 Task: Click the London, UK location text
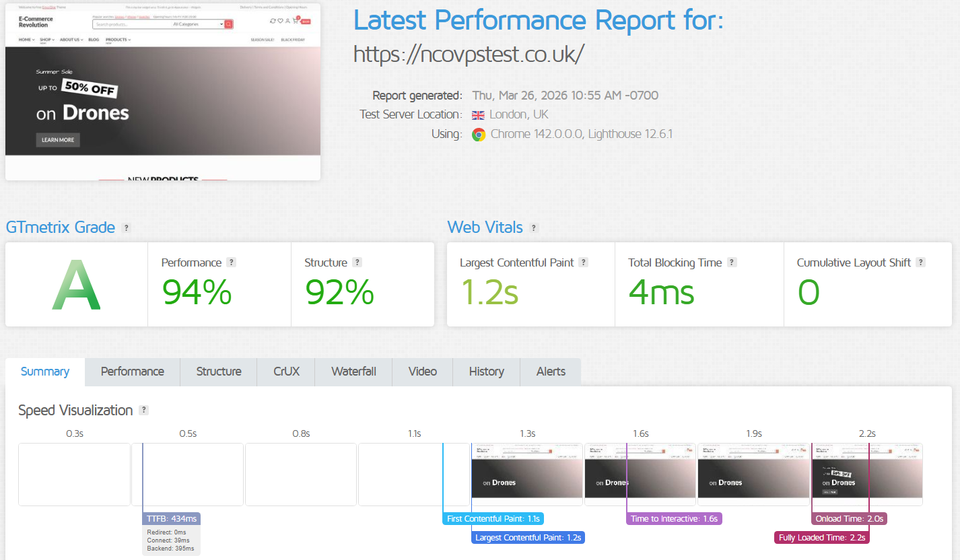click(519, 115)
